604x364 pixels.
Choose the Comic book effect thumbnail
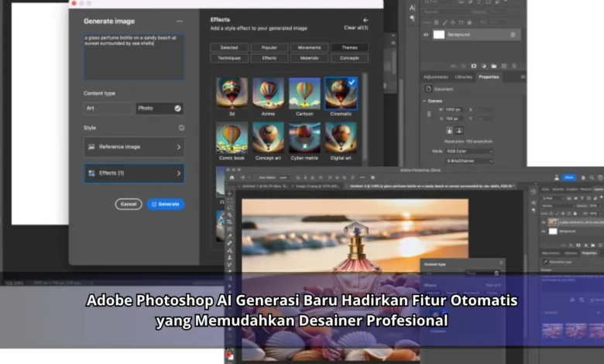(232, 138)
